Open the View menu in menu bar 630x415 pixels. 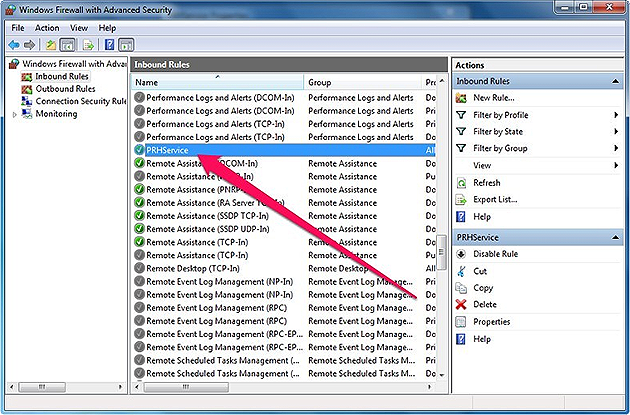coord(79,28)
